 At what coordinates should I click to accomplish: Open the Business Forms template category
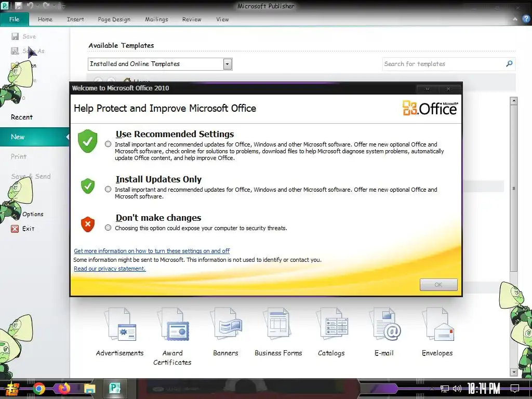278,332
